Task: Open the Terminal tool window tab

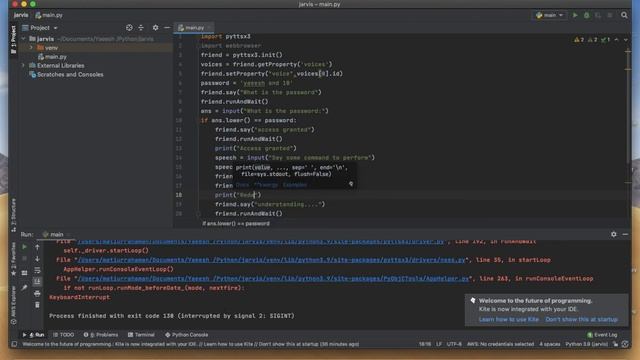Action: pyautogui.click(x=141, y=335)
